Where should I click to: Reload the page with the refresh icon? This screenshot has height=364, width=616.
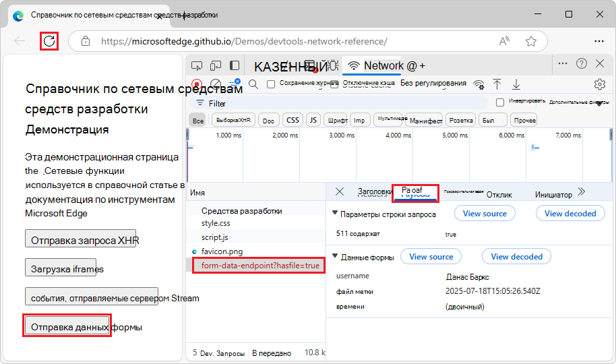[x=49, y=41]
